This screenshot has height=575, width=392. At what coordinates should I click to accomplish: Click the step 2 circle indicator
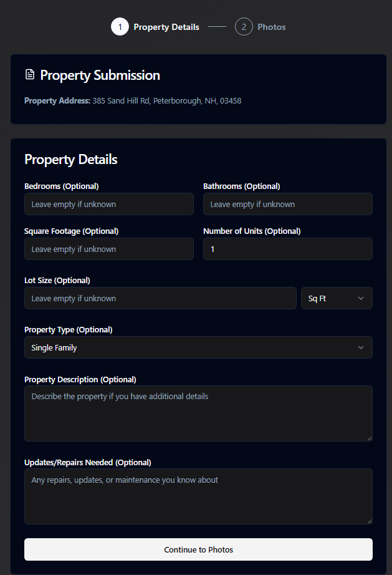click(x=244, y=27)
